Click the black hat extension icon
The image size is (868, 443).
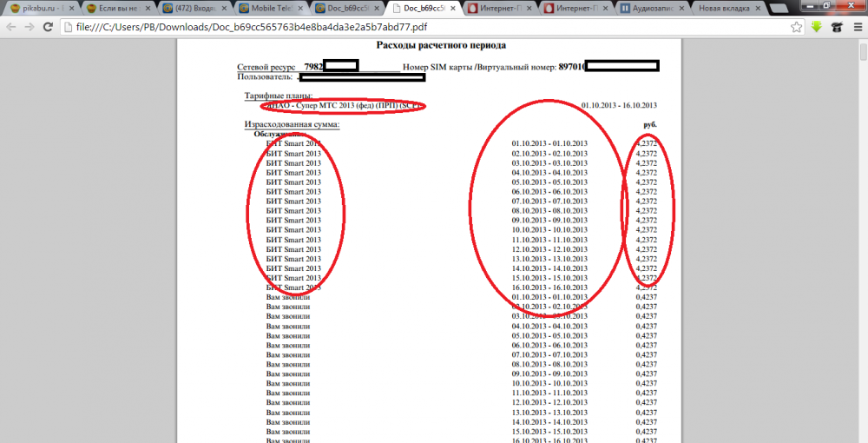click(836, 27)
